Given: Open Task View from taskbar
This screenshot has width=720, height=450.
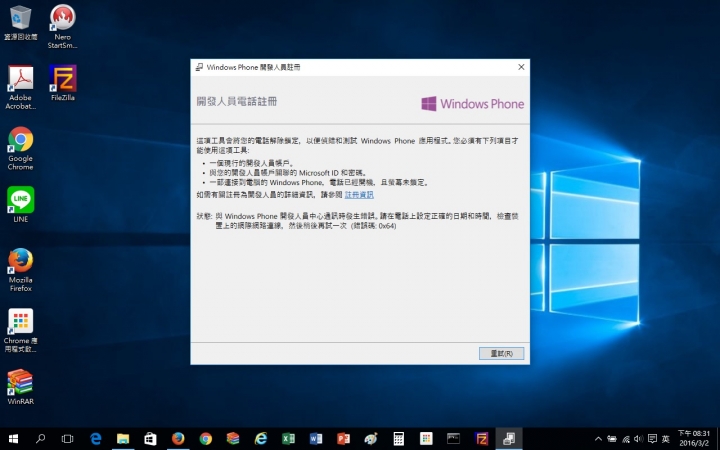Looking at the screenshot, I should [x=68, y=439].
